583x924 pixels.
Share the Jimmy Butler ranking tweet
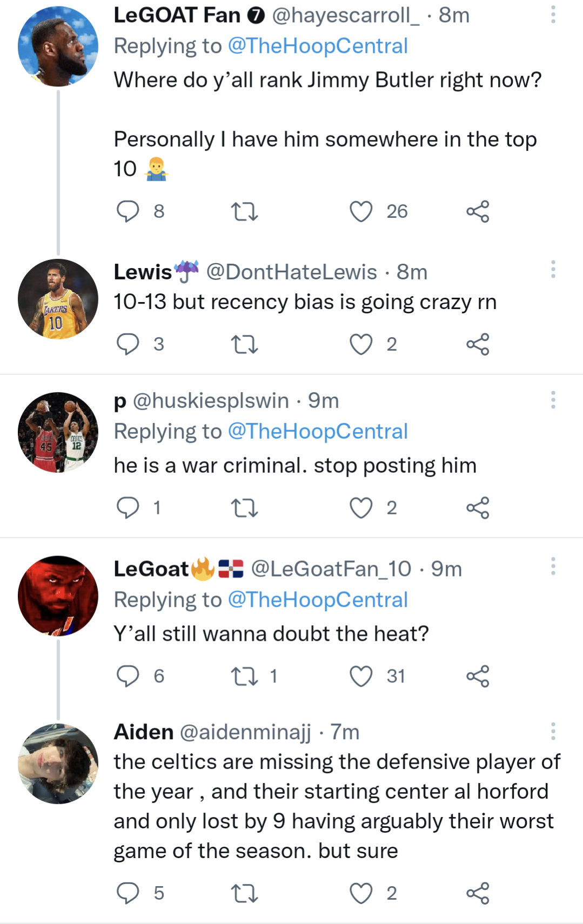pos(478,211)
